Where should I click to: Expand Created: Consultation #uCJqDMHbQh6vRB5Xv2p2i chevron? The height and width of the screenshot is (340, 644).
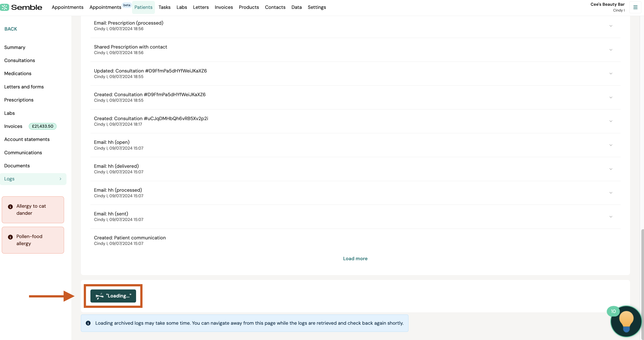[x=611, y=121]
